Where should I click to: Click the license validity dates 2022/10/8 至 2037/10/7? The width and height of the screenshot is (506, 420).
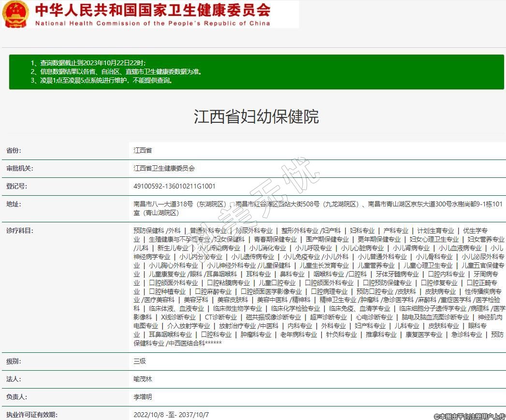171,415
